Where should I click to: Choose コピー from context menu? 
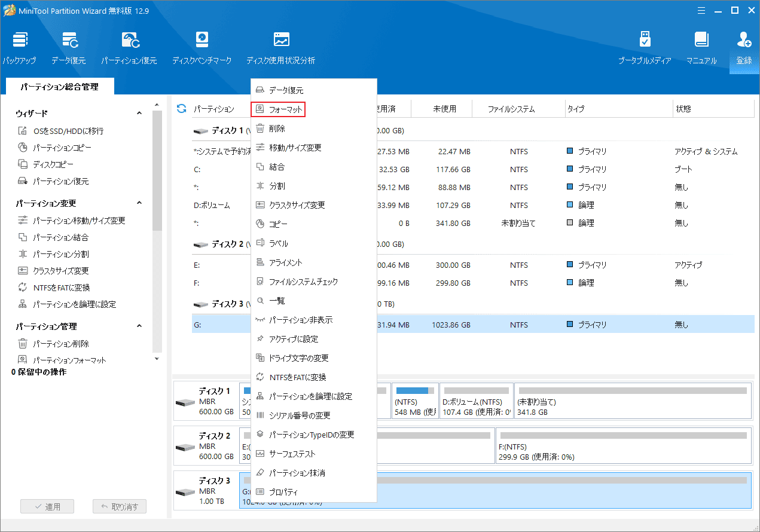pos(314,224)
